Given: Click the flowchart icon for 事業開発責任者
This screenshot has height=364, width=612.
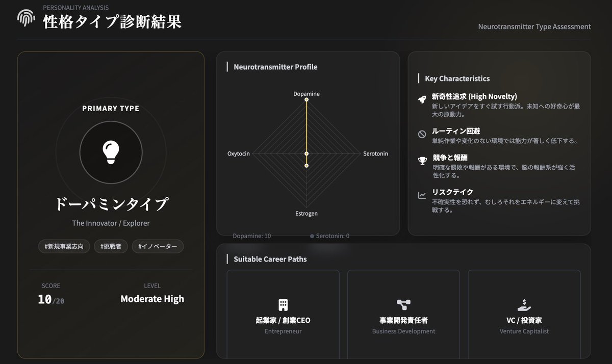Looking at the screenshot, I should [403, 305].
